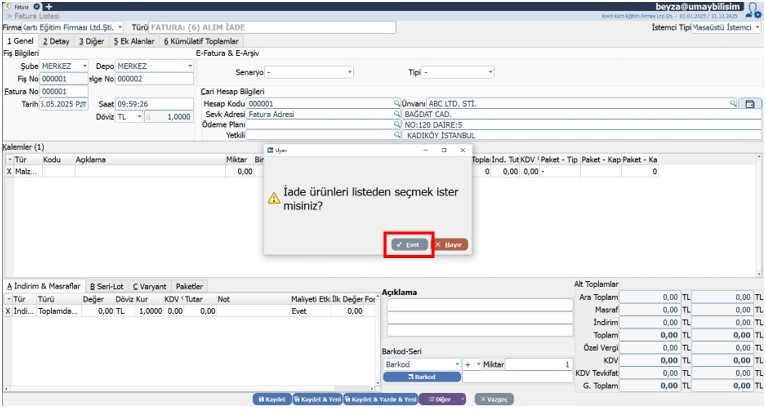Click the plus icon to add new tab
The width and height of the screenshot is (766, 409).
tap(48, 6)
